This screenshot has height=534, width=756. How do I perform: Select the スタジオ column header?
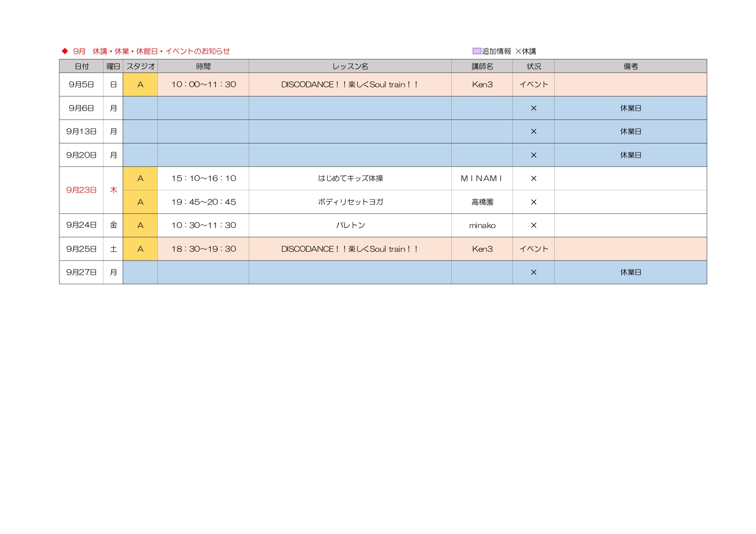click(141, 66)
